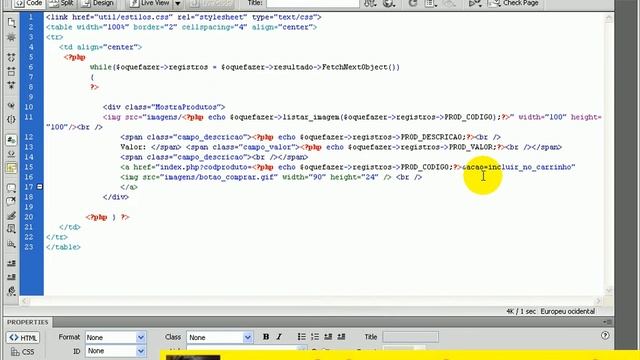The image size is (640, 360).
Task: Click "FetchNextObject()" on line 6
Action: (x=361, y=67)
